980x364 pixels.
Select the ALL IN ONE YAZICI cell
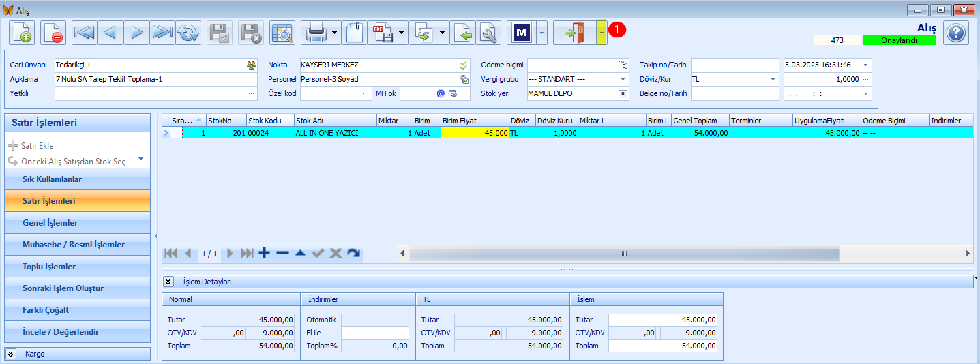click(336, 133)
